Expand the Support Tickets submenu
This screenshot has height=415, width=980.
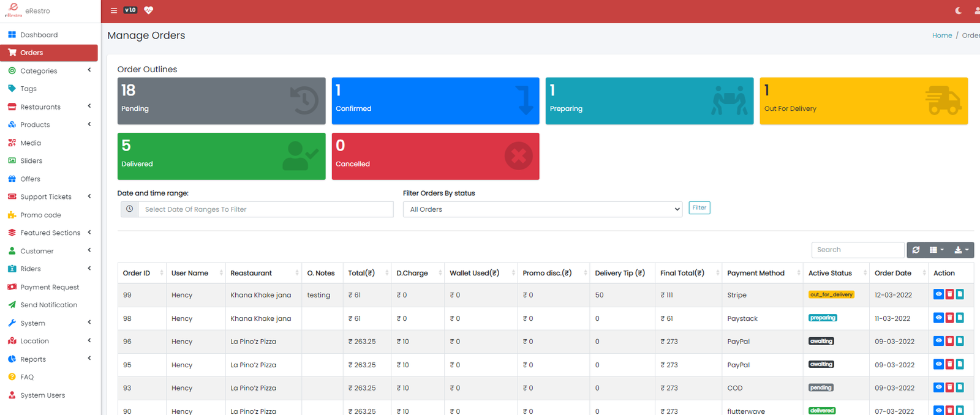[49, 197]
